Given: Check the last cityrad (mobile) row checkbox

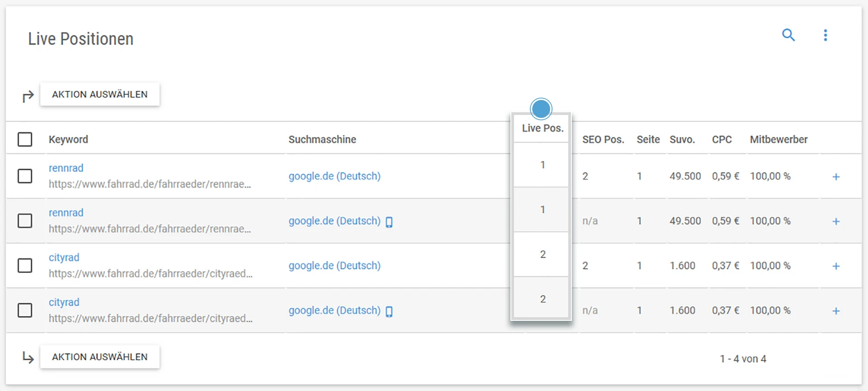Looking at the screenshot, I should coord(25,310).
